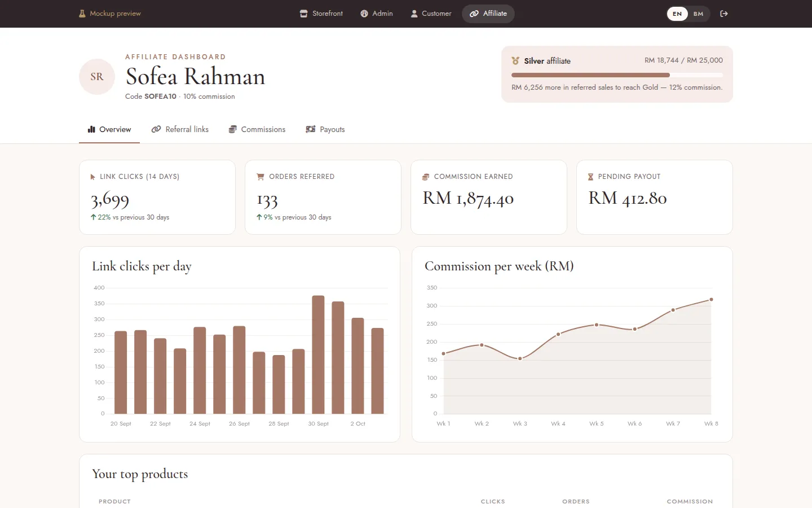Click the Wk 1 axis label
Viewport: 812px width, 508px height.
(x=443, y=424)
